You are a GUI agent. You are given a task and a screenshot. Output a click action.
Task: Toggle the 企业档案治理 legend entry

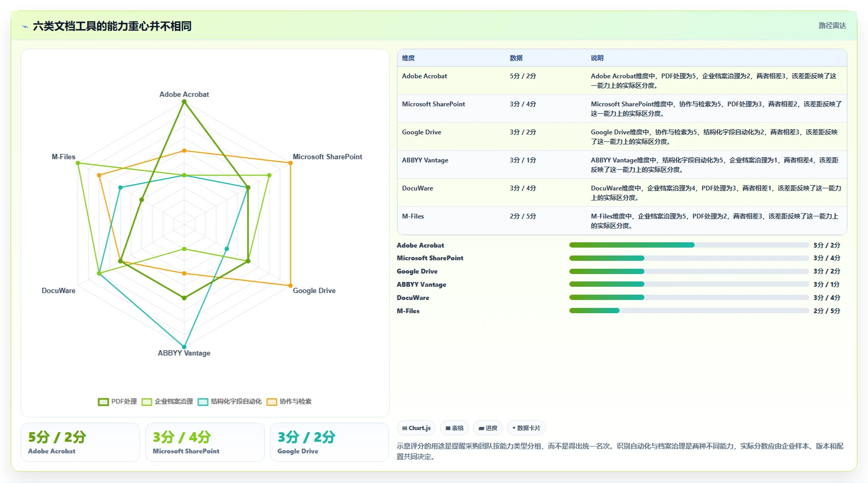[167, 402]
